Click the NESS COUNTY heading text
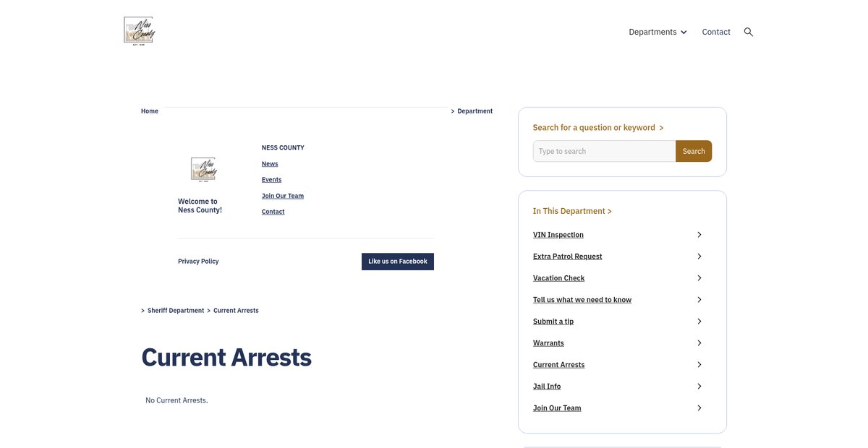The height and width of the screenshot is (448, 868). (283, 148)
